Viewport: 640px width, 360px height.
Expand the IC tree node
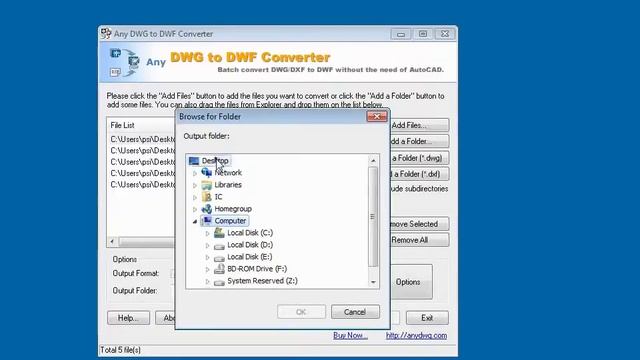point(195,197)
